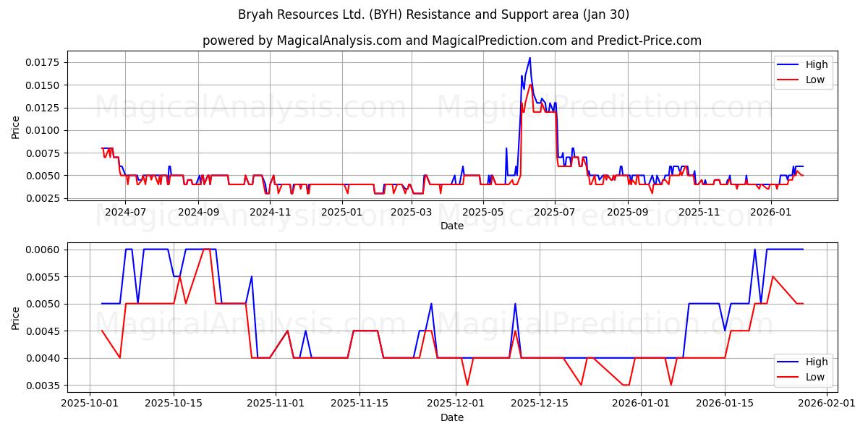Click the top chart 'Date' x-axis label
The width and height of the screenshot is (868, 434).
click(452, 226)
